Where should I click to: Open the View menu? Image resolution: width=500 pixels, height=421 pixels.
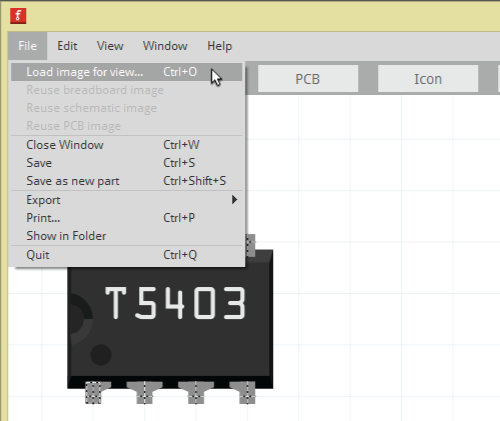pos(110,46)
